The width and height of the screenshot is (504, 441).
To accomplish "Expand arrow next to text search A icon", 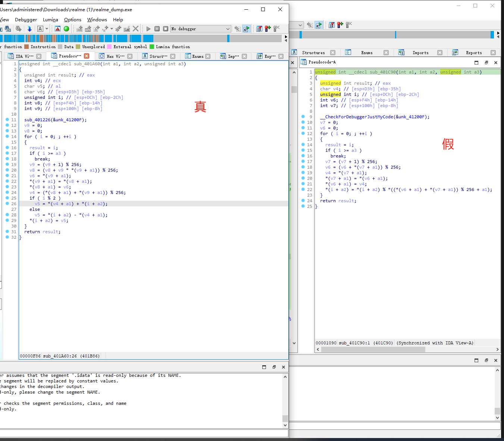I will coord(47,29).
